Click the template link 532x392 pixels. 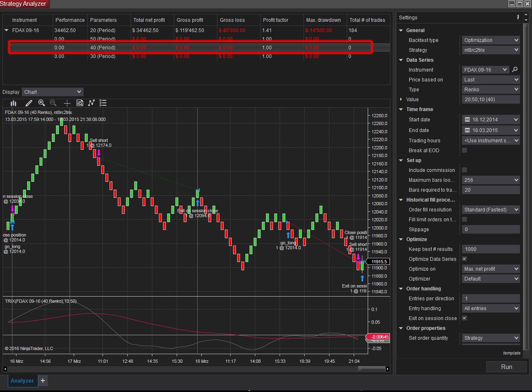[512, 353]
